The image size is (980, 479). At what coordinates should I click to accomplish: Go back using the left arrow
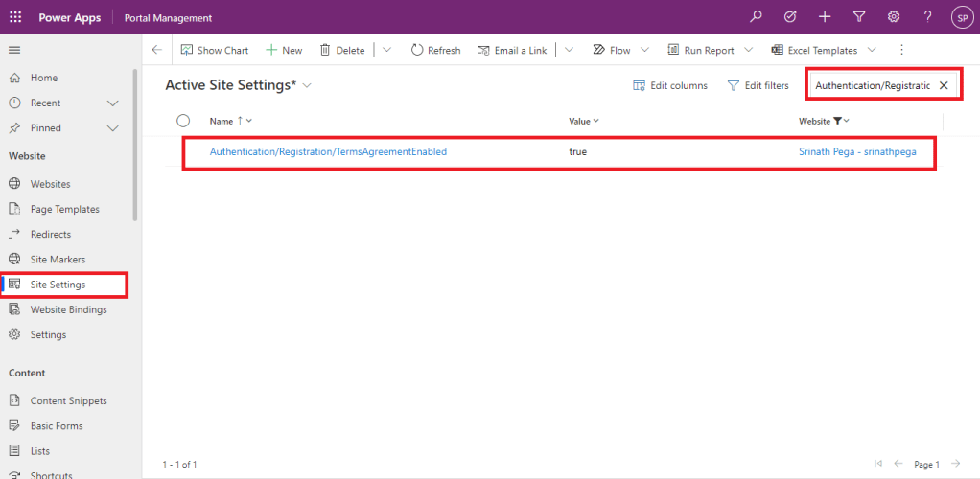pos(157,50)
